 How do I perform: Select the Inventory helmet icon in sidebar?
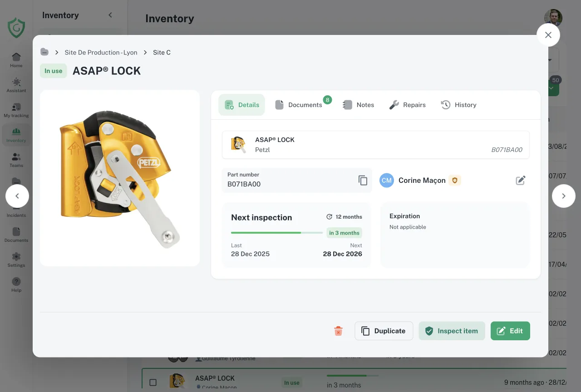16,135
